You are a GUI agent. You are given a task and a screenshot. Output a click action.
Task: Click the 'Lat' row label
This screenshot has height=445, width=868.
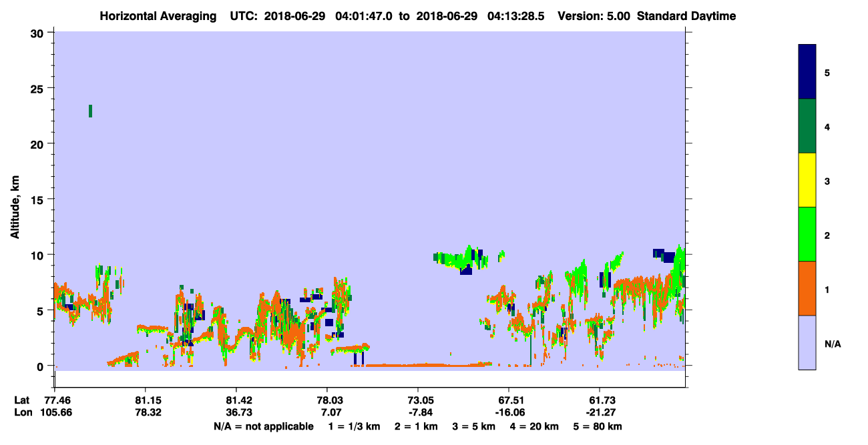(x=22, y=400)
